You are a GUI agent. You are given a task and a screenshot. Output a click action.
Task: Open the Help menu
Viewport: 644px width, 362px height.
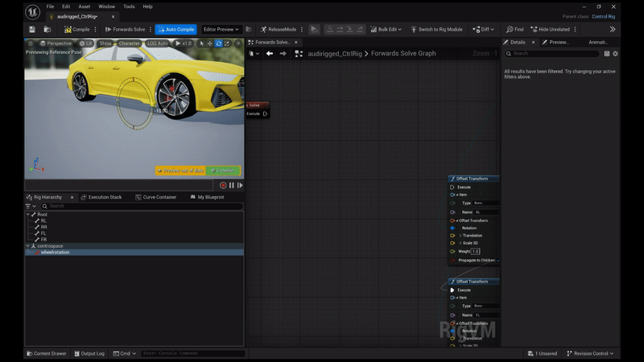click(147, 6)
